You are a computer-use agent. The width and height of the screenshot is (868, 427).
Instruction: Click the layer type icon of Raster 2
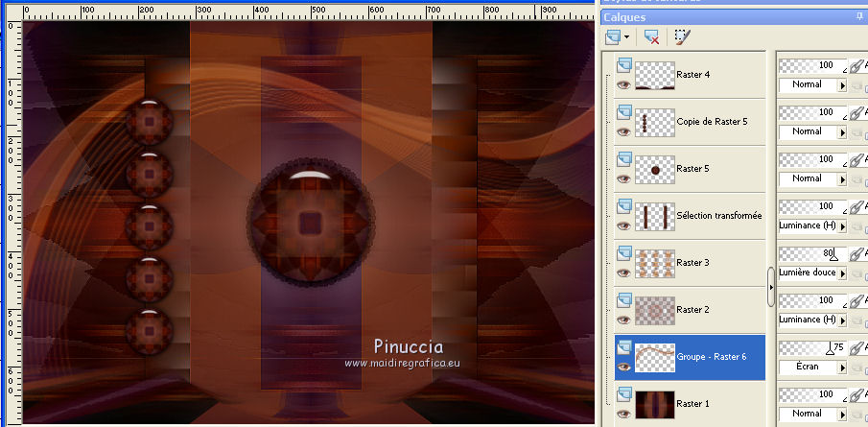tap(623, 300)
